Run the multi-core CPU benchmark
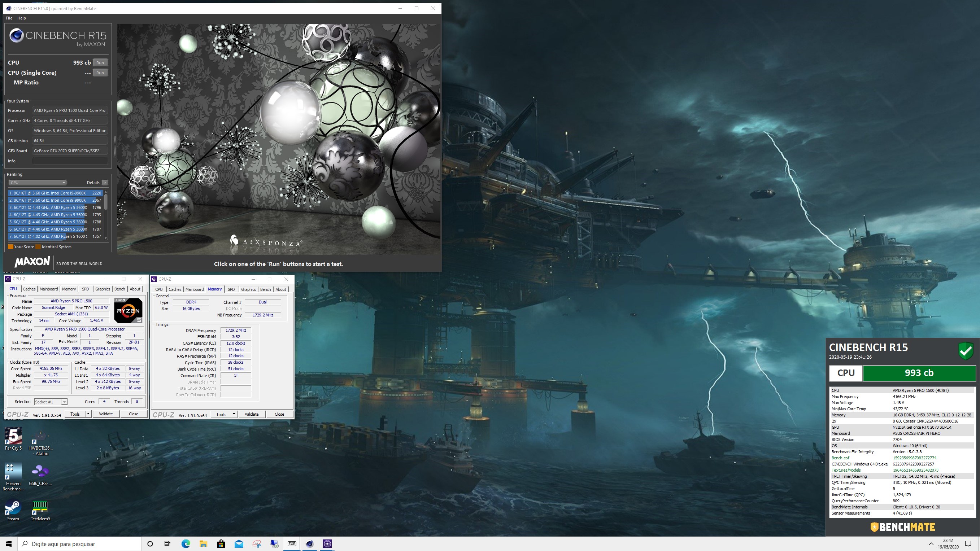980x551 pixels. pyautogui.click(x=100, y=63)
